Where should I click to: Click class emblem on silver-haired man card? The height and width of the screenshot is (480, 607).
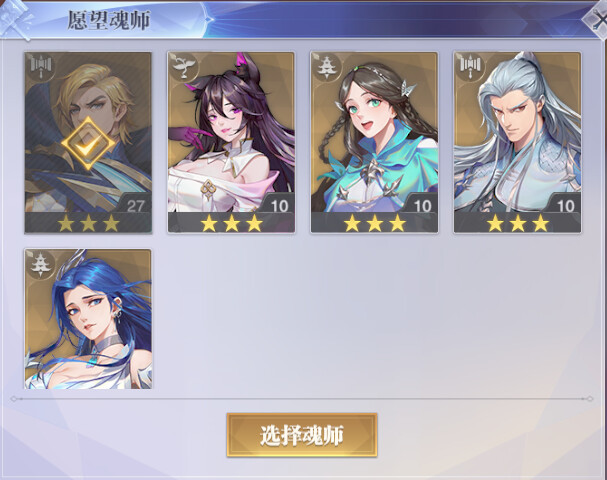[470, 67]
